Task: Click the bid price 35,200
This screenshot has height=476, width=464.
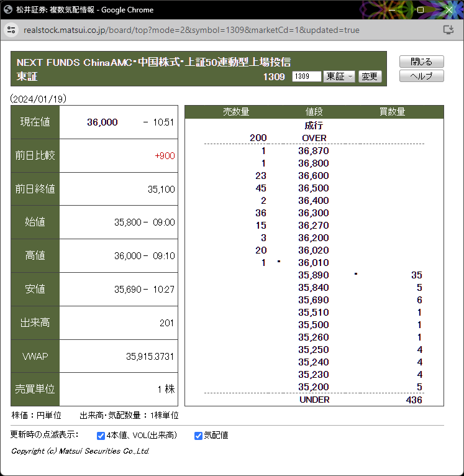Action: [314, 387]
